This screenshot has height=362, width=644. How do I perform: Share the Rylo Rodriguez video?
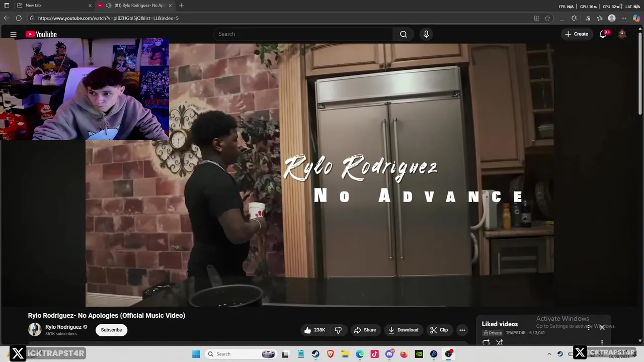[365, 330]
